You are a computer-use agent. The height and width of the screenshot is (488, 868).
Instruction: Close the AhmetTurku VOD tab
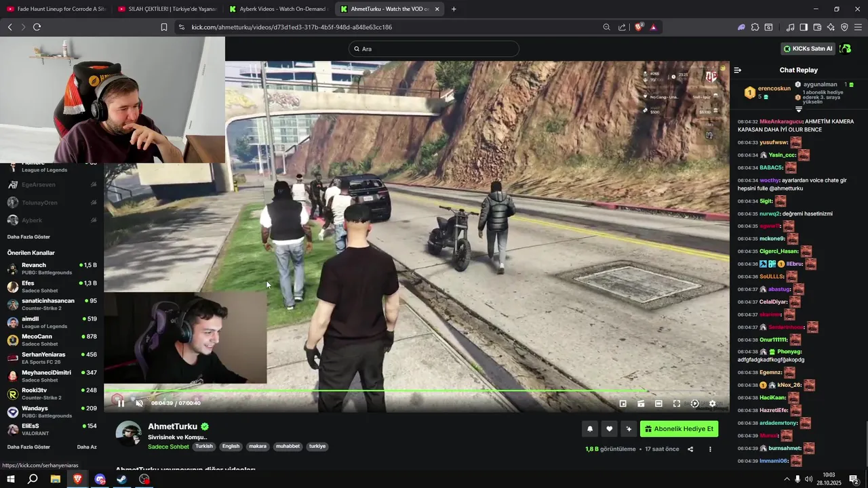[x=437, y=9]
